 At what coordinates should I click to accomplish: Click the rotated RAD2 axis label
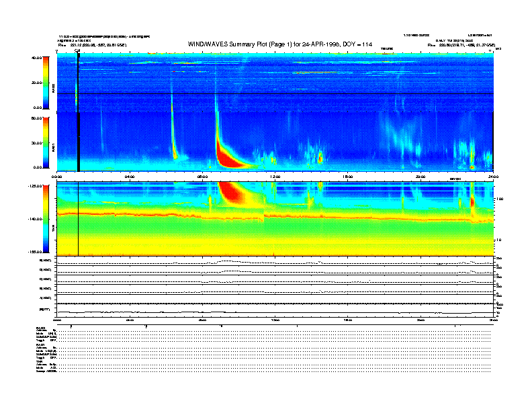coord(53,88)
